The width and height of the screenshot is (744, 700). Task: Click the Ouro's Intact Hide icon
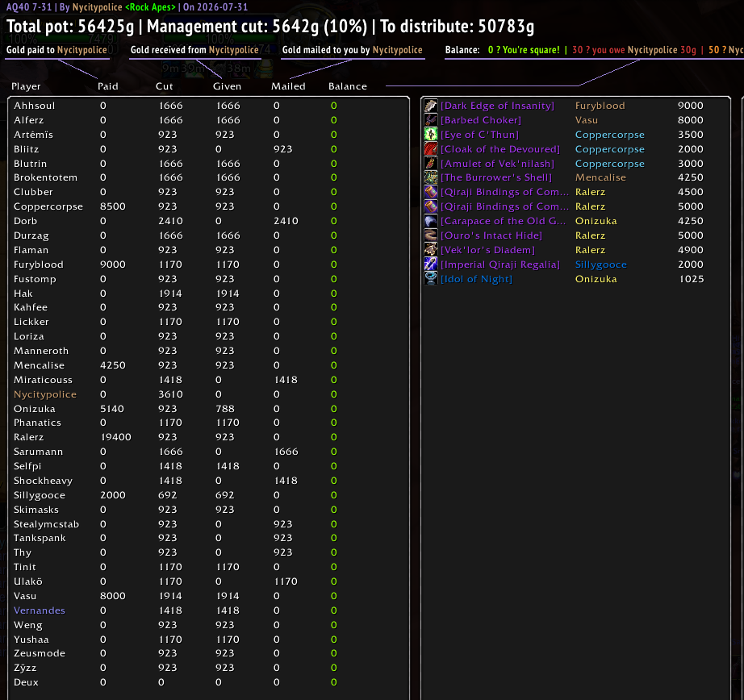pyautogui.click(x=430, y=235)
